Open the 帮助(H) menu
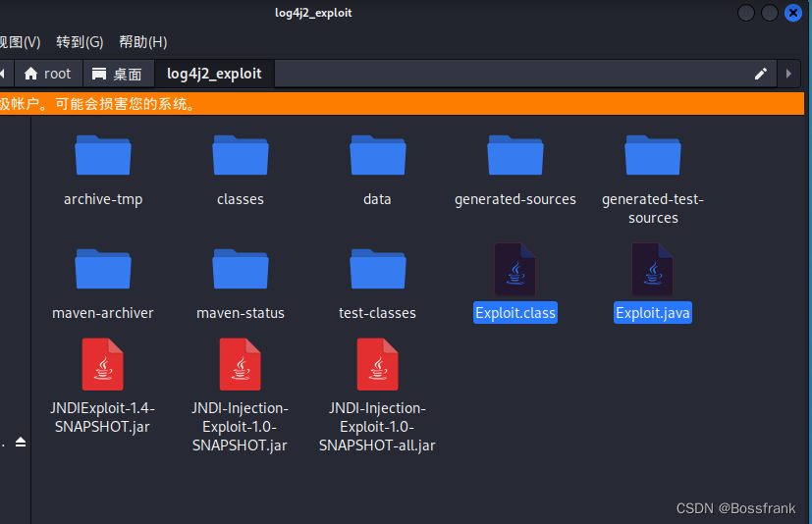Viewport: 812px width, 524px height. tap(143, 42)
